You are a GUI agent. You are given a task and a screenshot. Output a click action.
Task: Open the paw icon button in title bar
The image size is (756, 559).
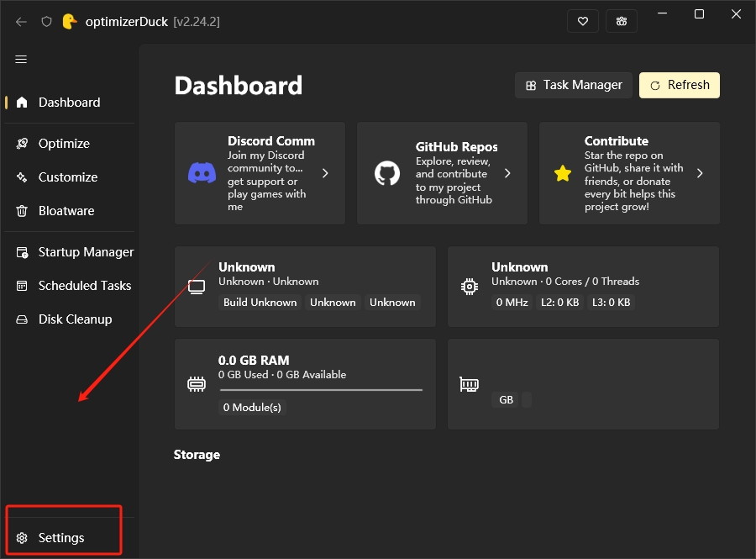coord(622,21)
